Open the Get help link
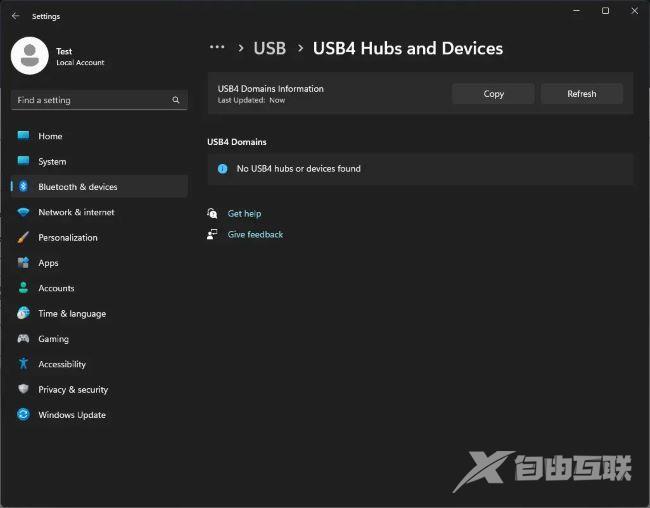Screen dimensions: 650x508 (x=244, y=214)
